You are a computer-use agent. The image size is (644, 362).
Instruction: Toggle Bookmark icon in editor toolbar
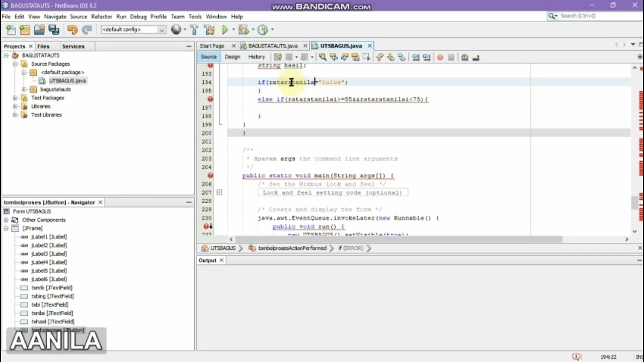click(x=401, y=57)
